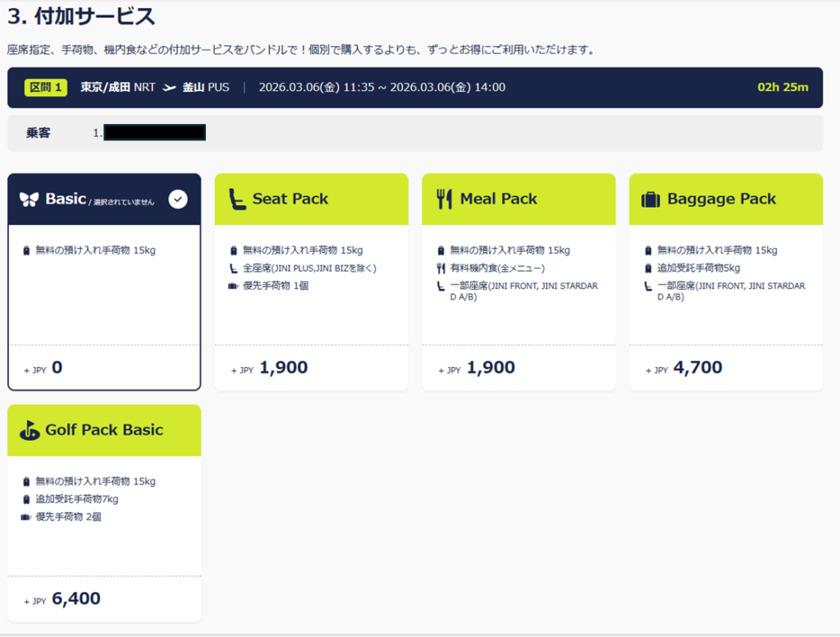Click the butterfly icon on Basic card

(30, 199)
